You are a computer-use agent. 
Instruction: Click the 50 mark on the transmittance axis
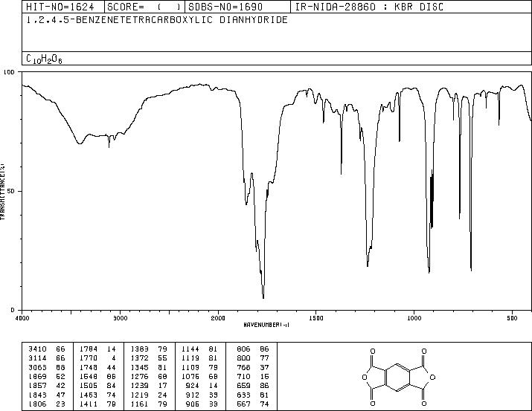[11, 191]
